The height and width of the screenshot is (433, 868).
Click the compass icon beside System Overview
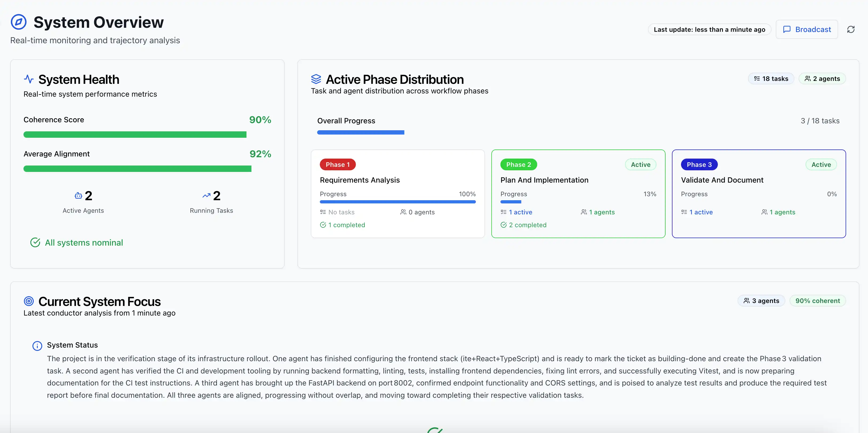(x=18, y=22)
